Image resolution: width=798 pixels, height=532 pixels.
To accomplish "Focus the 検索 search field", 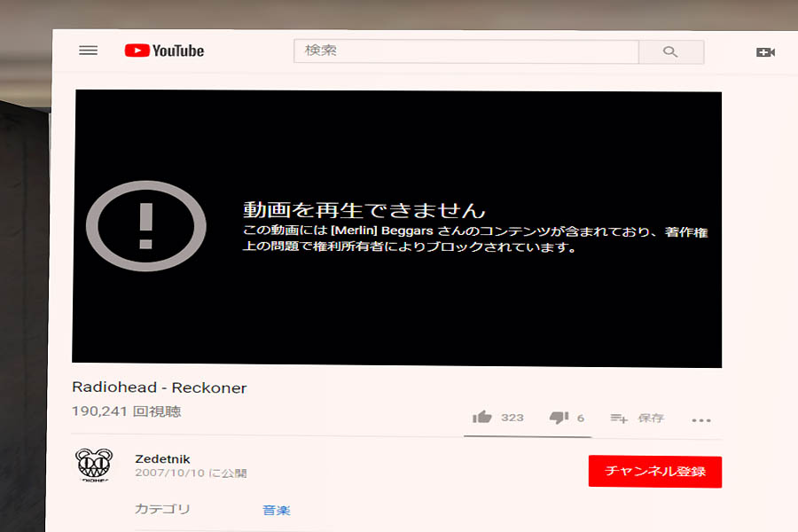I will 466,51.
